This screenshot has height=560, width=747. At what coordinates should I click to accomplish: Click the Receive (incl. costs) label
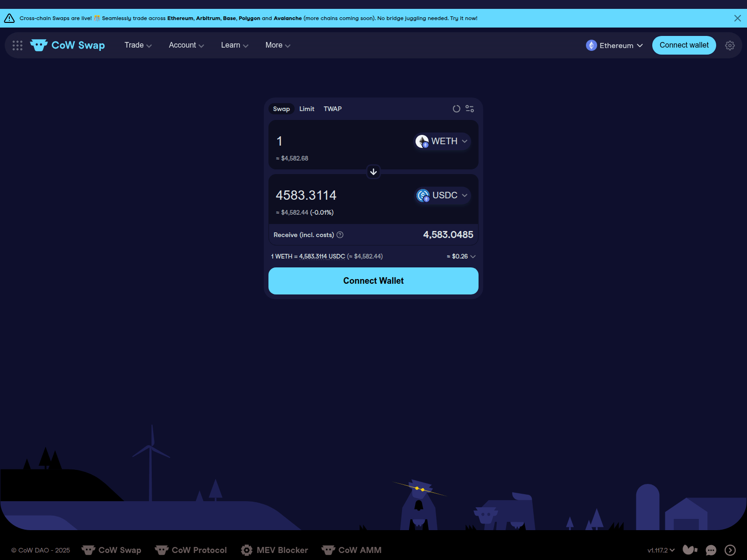point(303,235)
